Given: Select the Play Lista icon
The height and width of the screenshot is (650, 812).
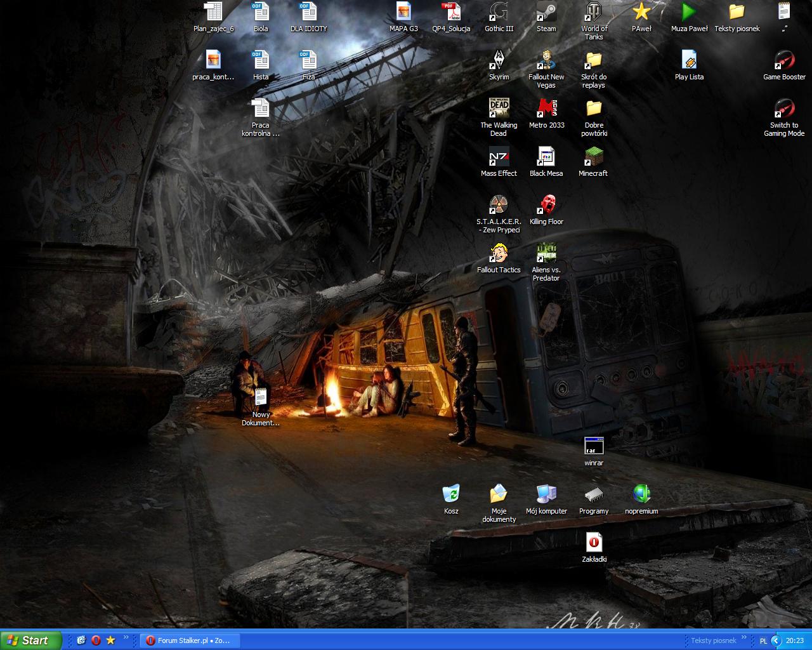Looking at the screenshot, I should coord(689,60).
